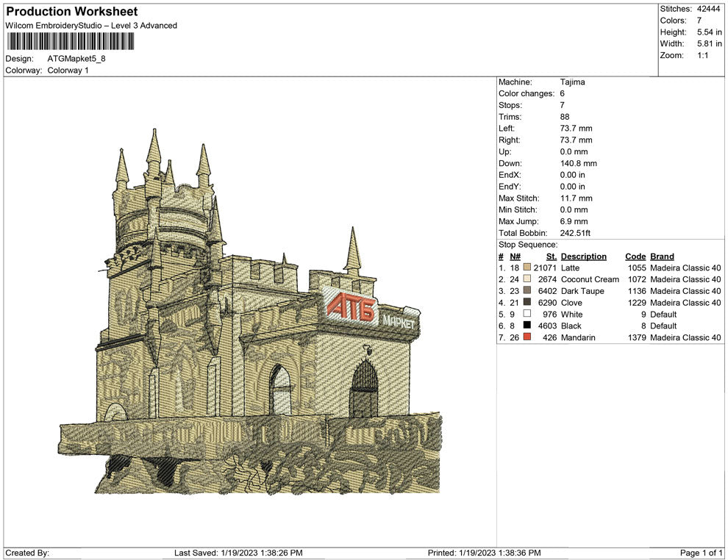Viewport: 728px width, 560px height.
Task: Select the Coconut Cream color swatch
Action: pyautogui.click(x=527, y=280)
